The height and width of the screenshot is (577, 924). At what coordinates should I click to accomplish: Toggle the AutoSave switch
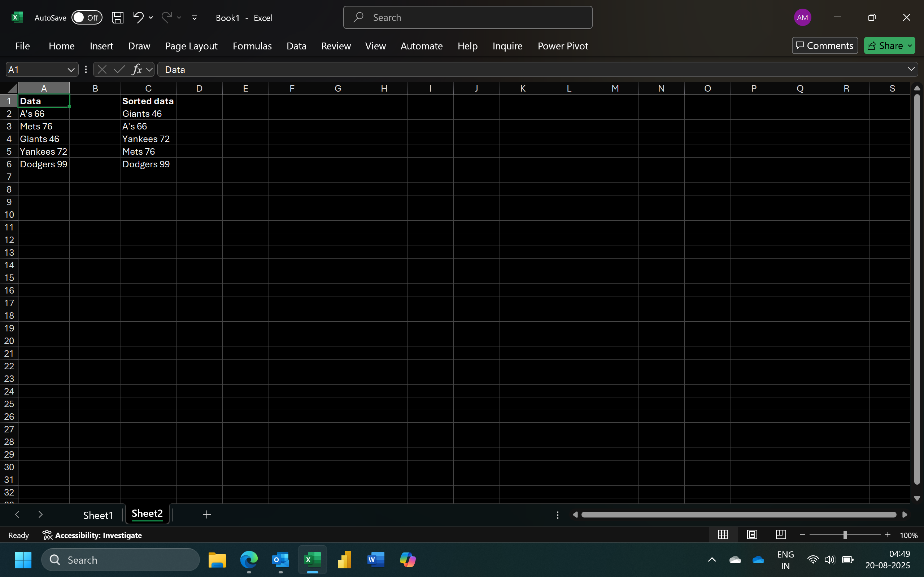[87, 18]
